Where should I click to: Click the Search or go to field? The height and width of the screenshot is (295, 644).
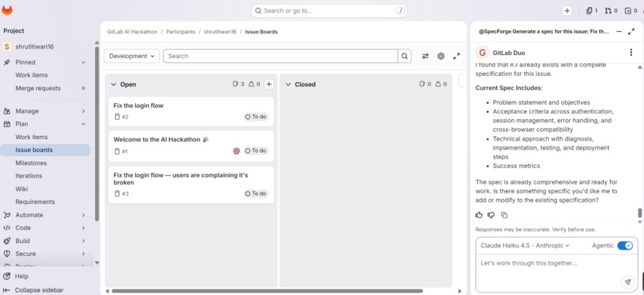pyautogui.click(x=329, y=10)
